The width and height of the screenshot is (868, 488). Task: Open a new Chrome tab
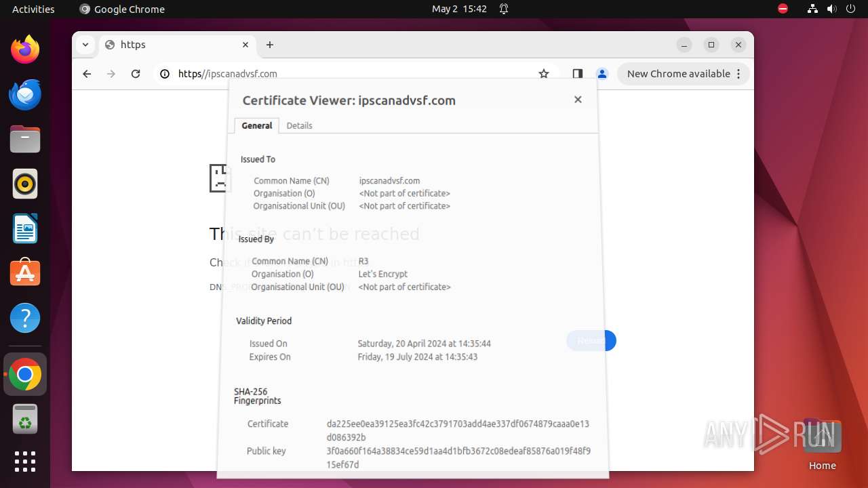click(x=270, y=45)
